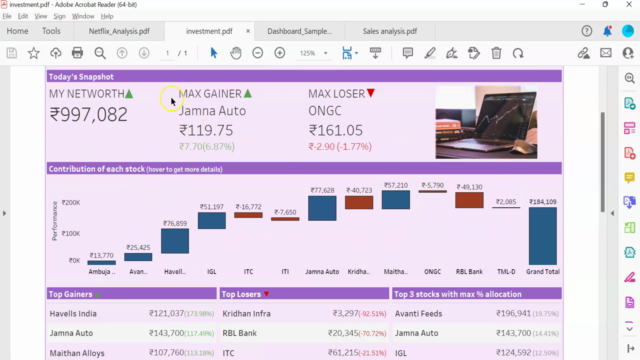The image size is (640, 360).
Task: Rotate the page view icon
Action: (x=518, y=53)
